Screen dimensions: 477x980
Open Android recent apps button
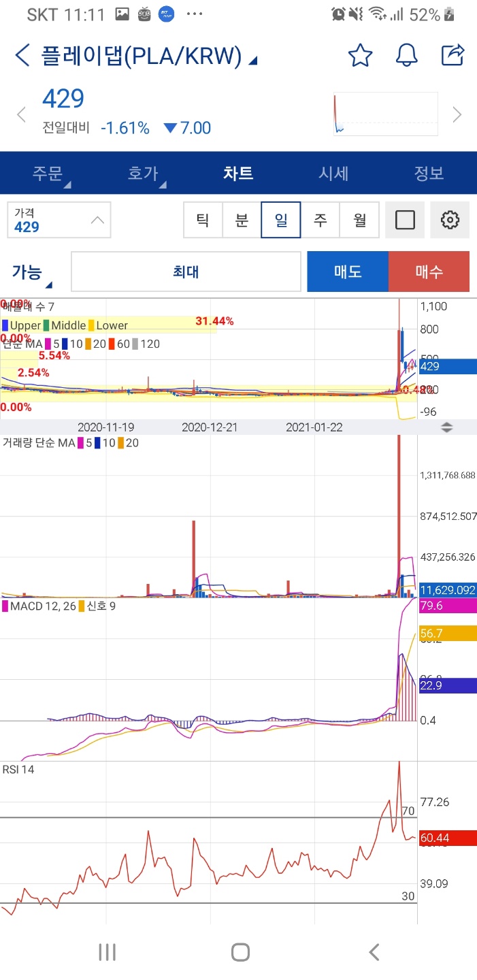[x=107, y=951]
